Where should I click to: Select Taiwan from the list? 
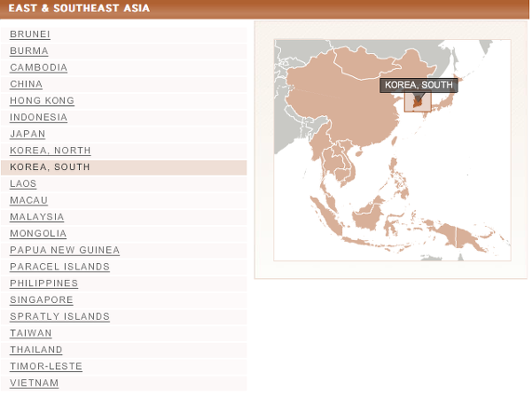[x=31, y=333]
